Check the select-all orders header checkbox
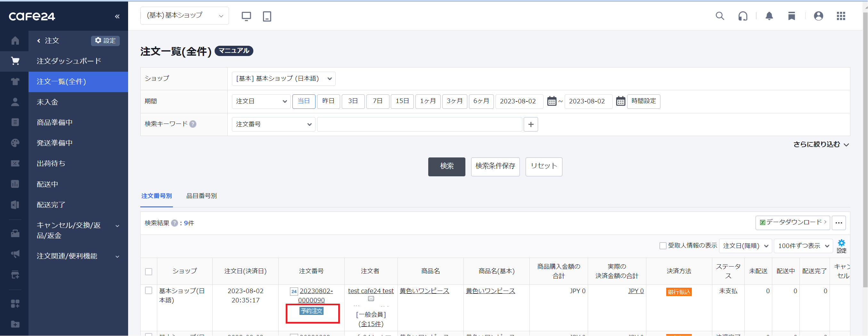 coord(149,271)
